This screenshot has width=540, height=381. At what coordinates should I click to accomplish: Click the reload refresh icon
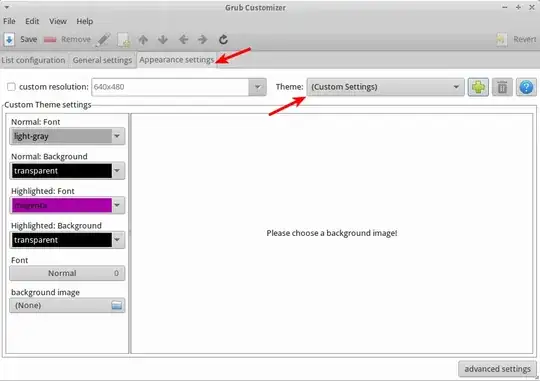click(x=223, y=40)
